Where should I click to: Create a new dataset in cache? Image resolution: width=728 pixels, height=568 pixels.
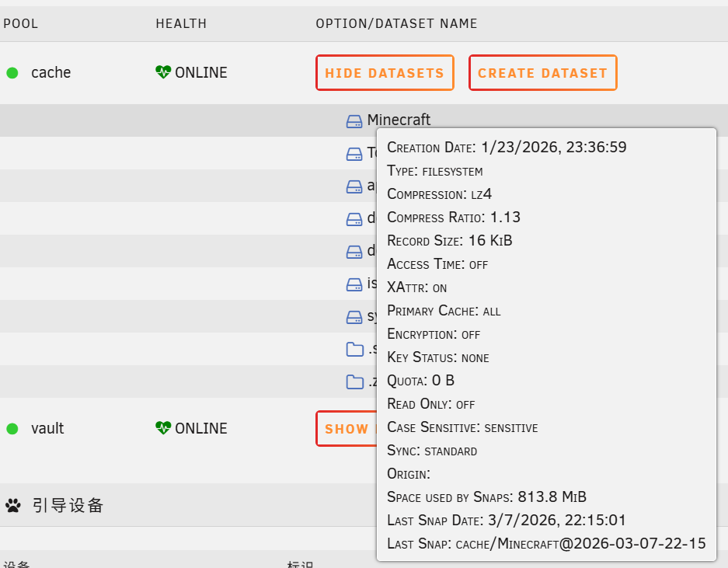tap(543, 73)
